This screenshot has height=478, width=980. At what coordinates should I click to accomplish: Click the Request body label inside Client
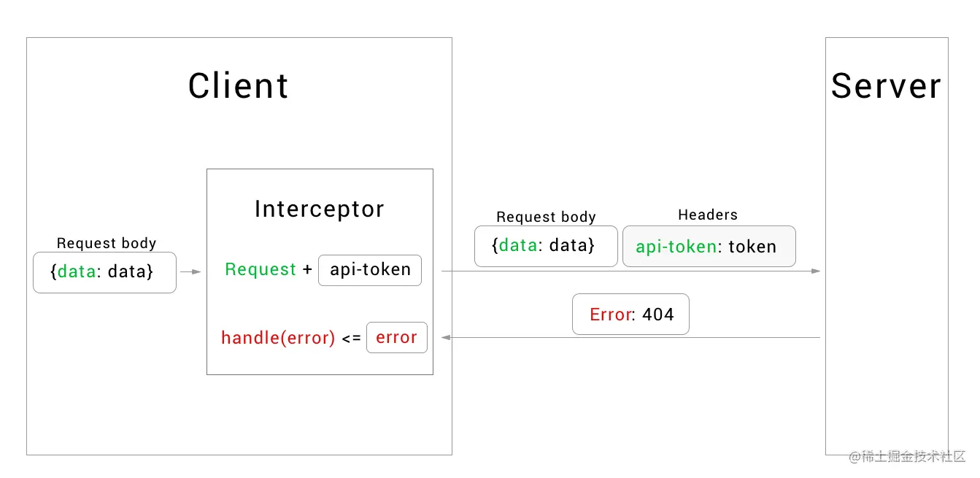(x=106, y=243)
